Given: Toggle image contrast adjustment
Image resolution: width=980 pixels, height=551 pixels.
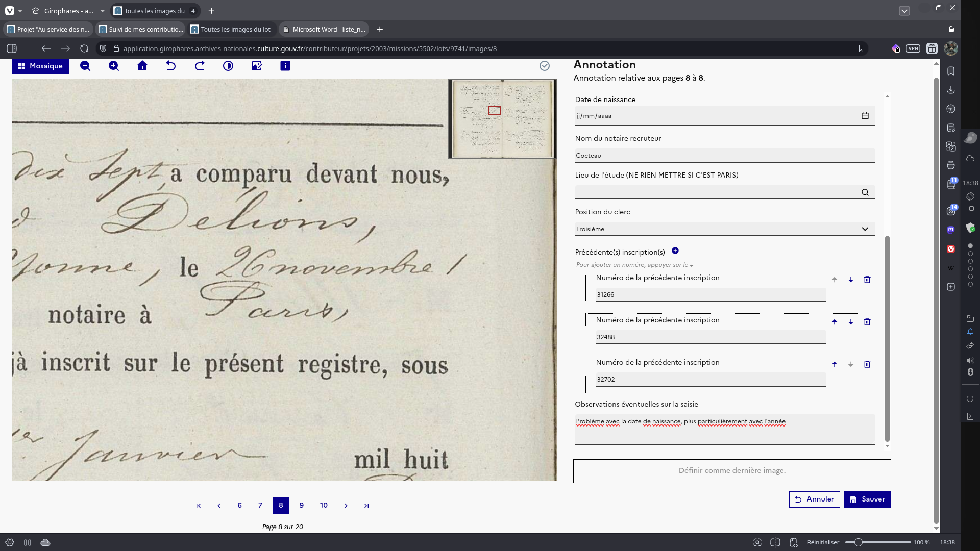Looking at the screenshot, I should [x=228, y=66].
